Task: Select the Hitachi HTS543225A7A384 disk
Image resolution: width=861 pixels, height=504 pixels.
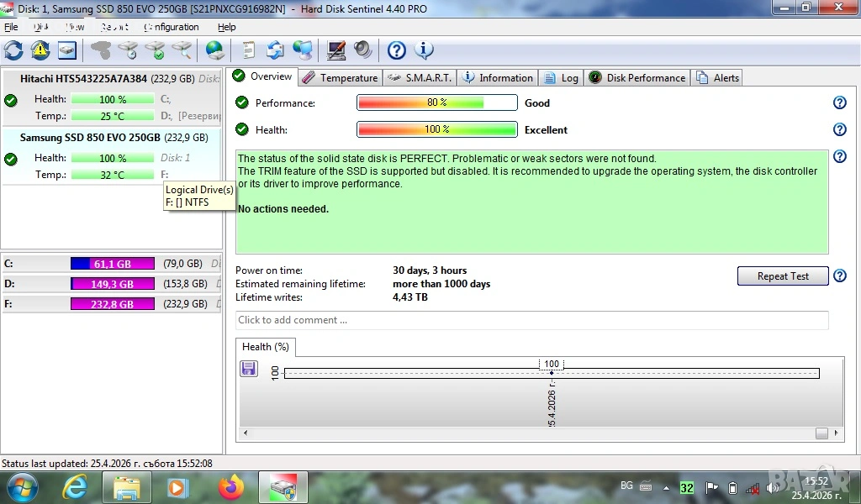Action: pos(83,79)
